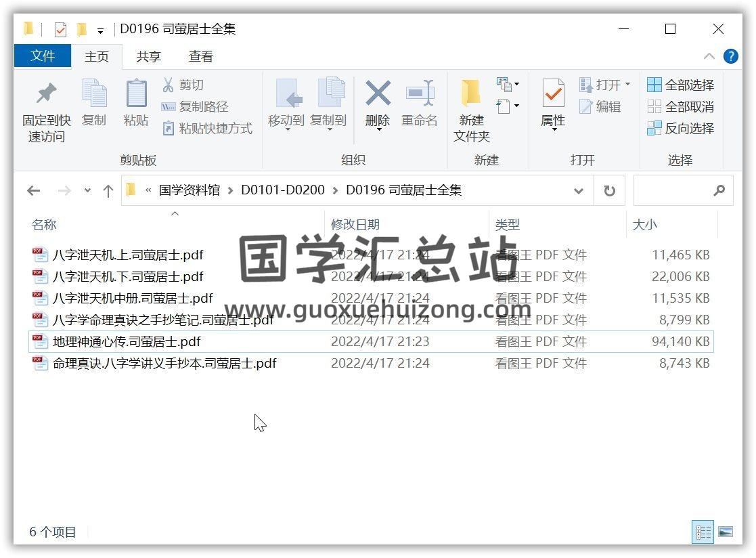Expand the address bar history dropdown
The image size is (756, 558).
pos(579,191)
